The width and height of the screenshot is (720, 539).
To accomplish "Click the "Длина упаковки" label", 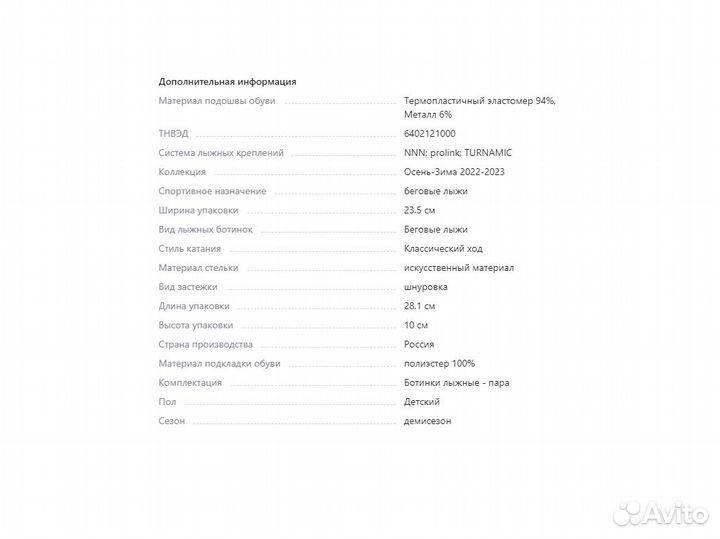I will (x=194, y=306).
